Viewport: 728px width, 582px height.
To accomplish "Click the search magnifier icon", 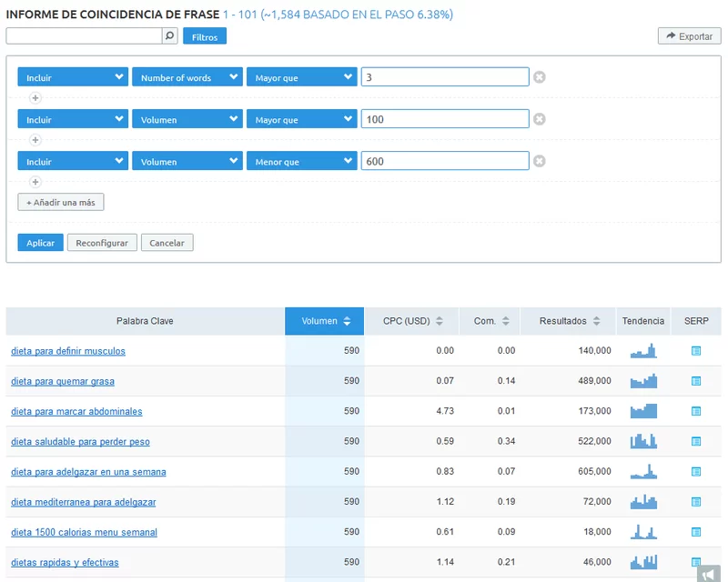I will coord(170,35).
